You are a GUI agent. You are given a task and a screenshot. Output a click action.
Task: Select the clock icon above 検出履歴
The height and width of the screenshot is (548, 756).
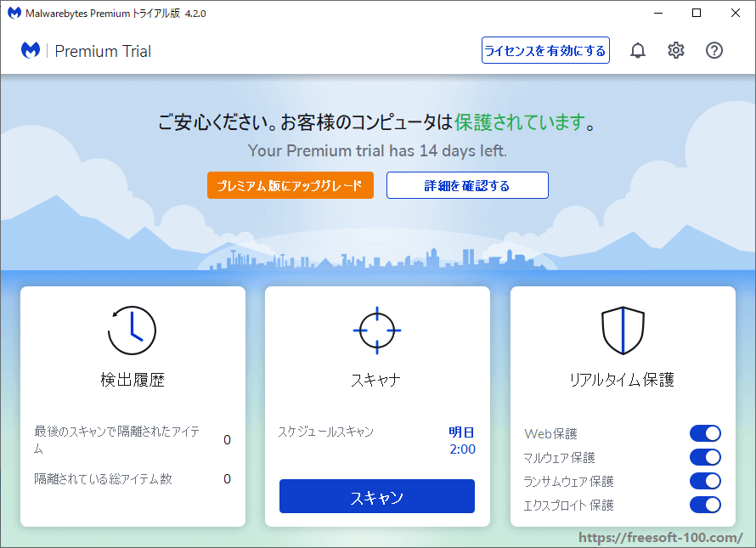133,330
